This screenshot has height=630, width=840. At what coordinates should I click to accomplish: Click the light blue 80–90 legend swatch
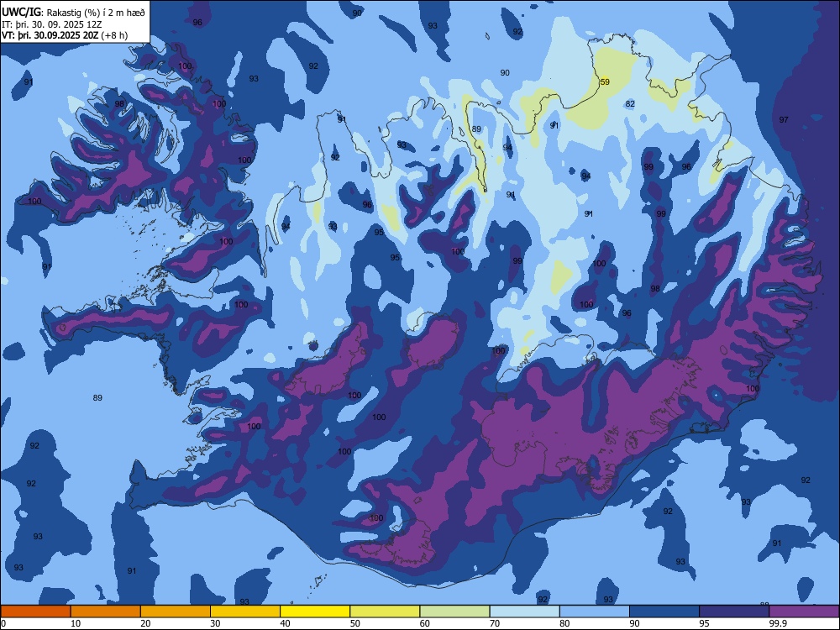click(595, 612)
